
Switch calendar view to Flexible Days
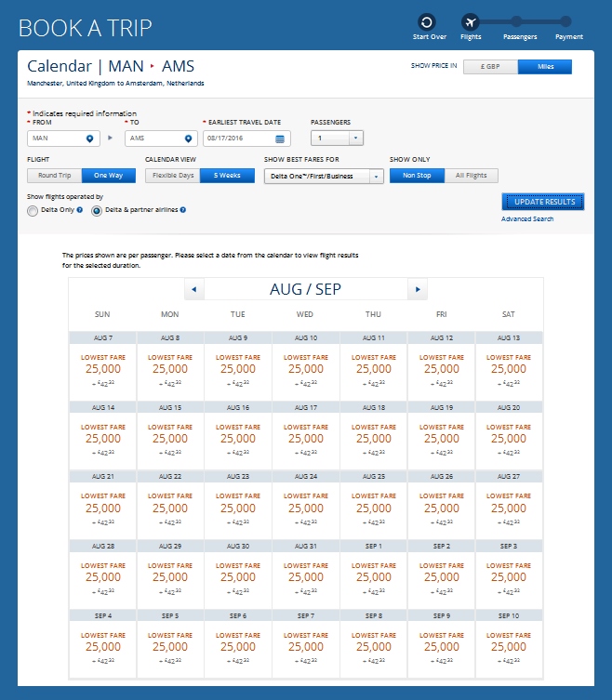click(x=173, y=176)
